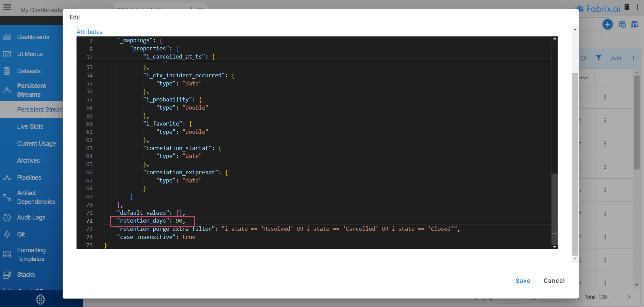Open the Git section icon
The height and width of the screenshot is (307, 644).
pos(7,235)
